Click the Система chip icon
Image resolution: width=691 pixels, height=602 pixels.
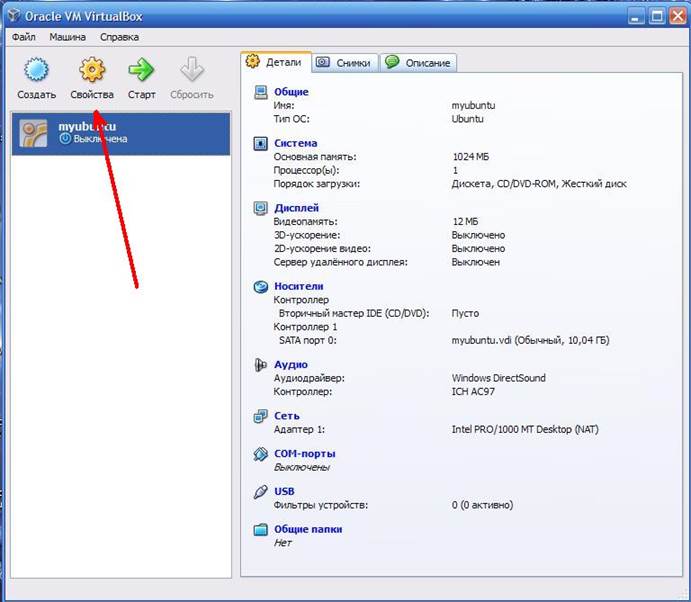click(x=260, y=143)
